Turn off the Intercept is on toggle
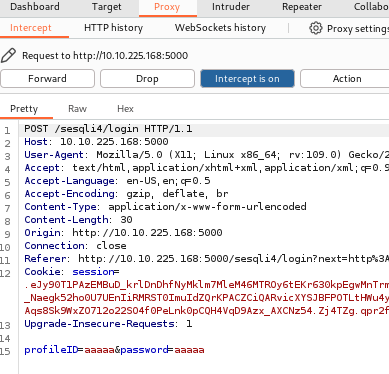This screenshot has width=389, height=374. (x=247, y=79)
